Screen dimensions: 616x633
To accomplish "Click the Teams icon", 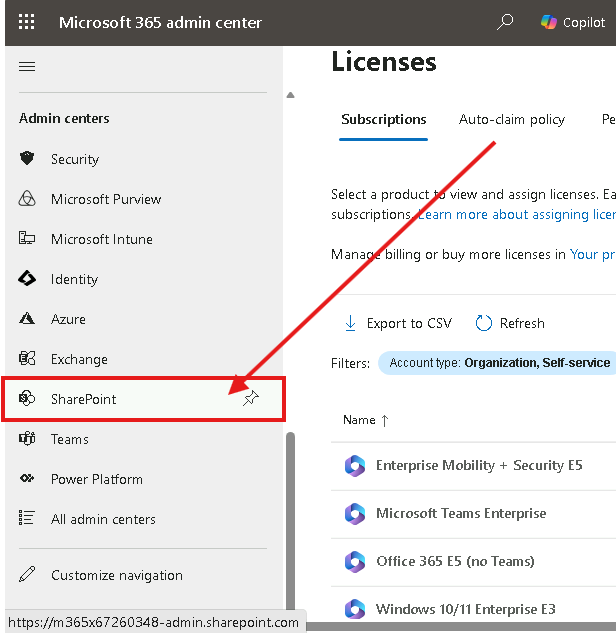I will point(27,438).
